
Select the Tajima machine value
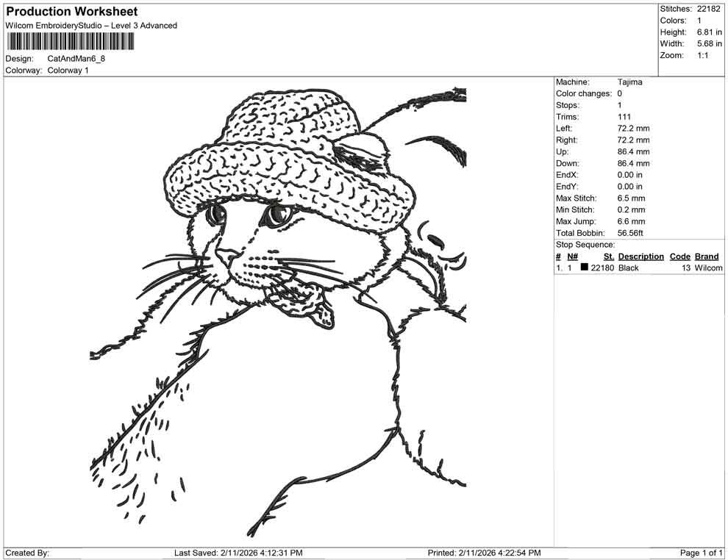coord(629,82)
